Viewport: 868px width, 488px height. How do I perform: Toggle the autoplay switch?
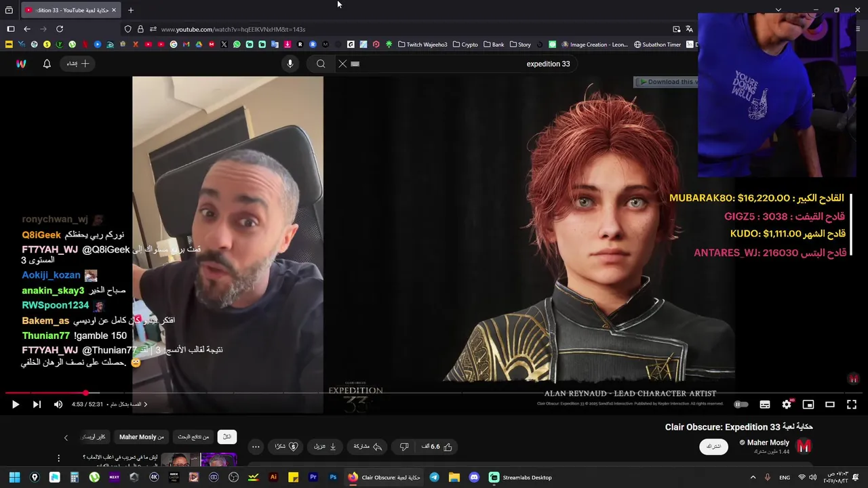point(741,405)
